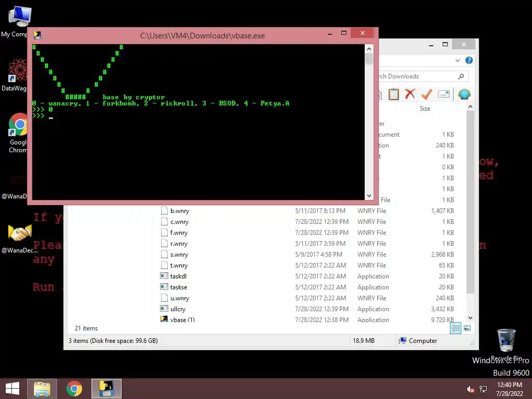Image resolution: width=532 pixels, height=399 pixels.
Task: Click the b.wnry date 5/11/2017 8:13 PM
Action: click(x=320, y=211)
